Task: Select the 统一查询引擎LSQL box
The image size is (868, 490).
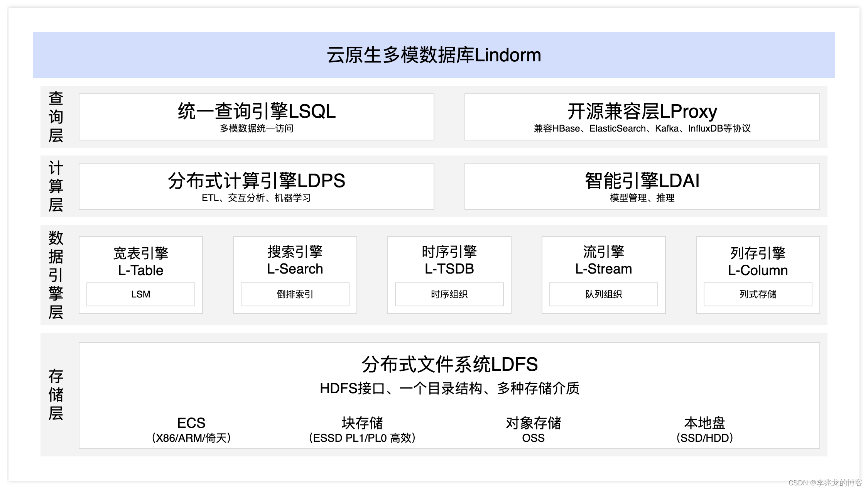Action: click(x=257, y=117)
